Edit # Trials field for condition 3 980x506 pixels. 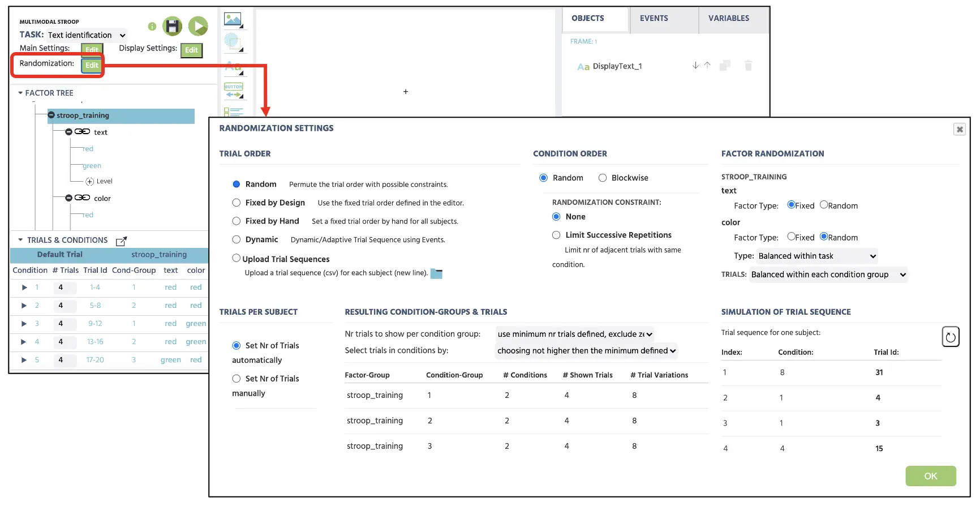click(x=65, y=324)
